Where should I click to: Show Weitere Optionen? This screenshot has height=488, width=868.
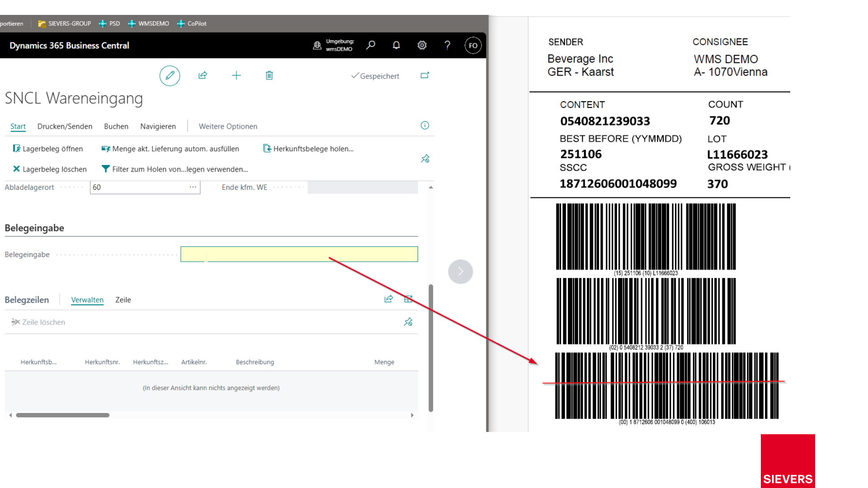tap(228, 127)
